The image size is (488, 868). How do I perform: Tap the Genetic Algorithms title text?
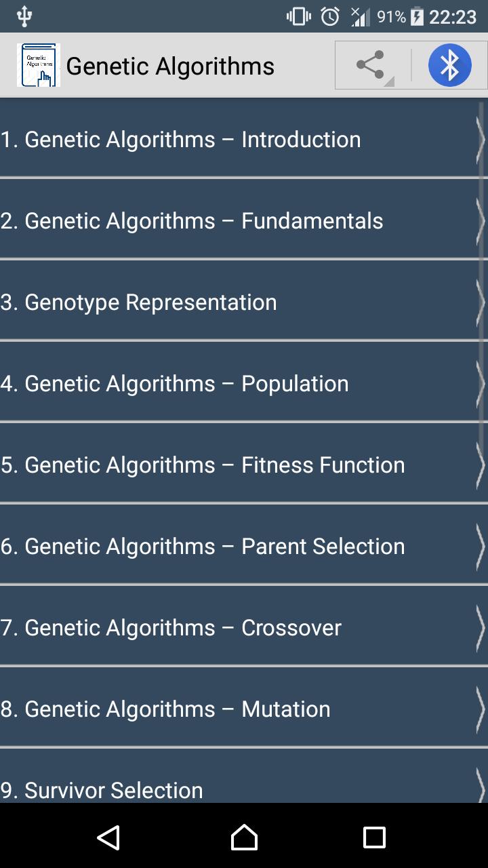pyautogui.click(x=170, y=66)
